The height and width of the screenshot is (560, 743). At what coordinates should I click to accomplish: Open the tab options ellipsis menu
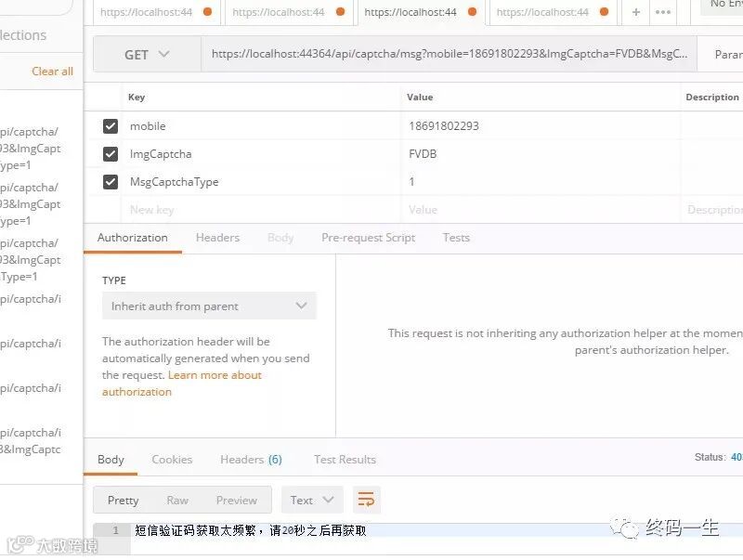click(662, 12)
